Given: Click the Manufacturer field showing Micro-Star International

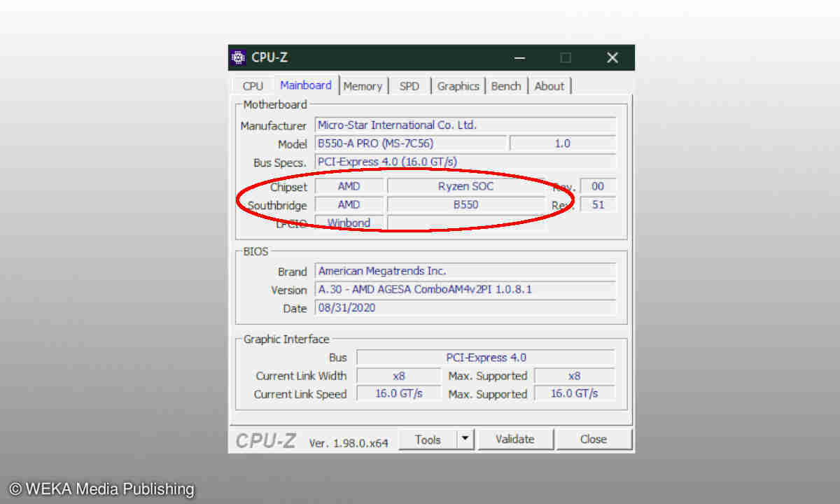Looking at the screenshot, I should tap(465, 125).
